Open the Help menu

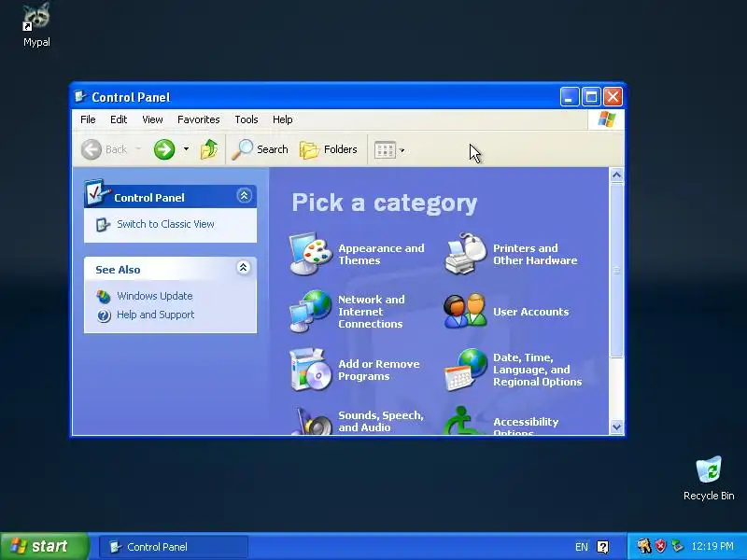coord(283,119)
